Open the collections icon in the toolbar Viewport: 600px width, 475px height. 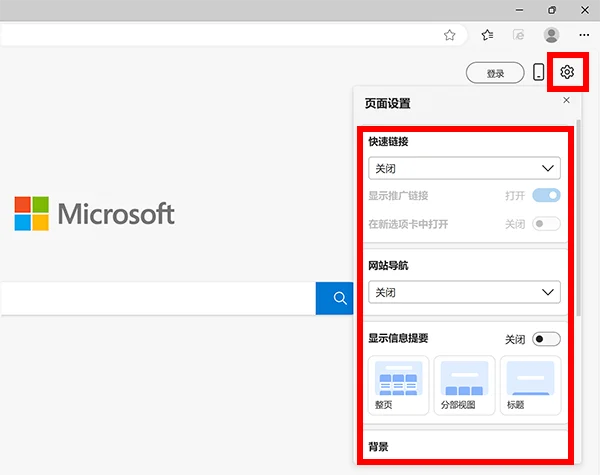pos(518,34)
